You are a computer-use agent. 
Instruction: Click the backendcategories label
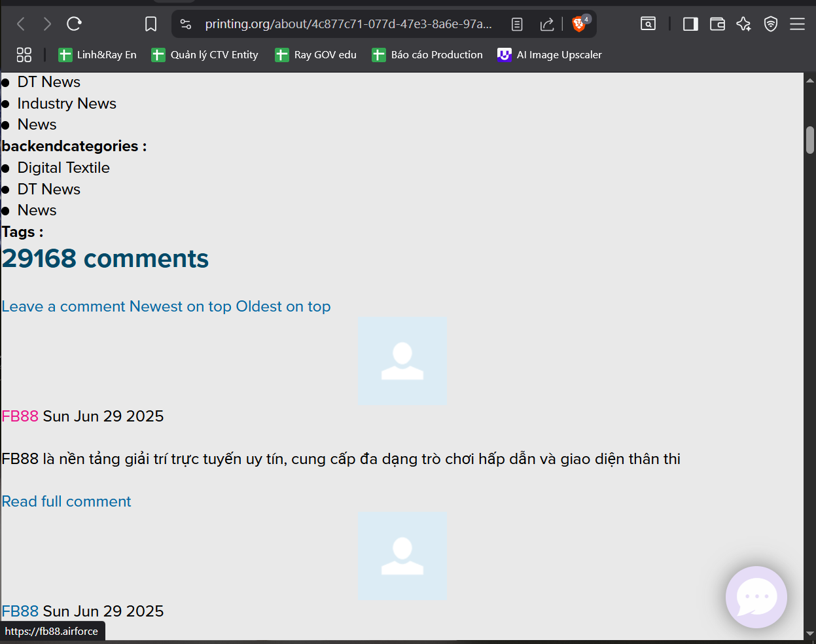click(x=74, y=146)
